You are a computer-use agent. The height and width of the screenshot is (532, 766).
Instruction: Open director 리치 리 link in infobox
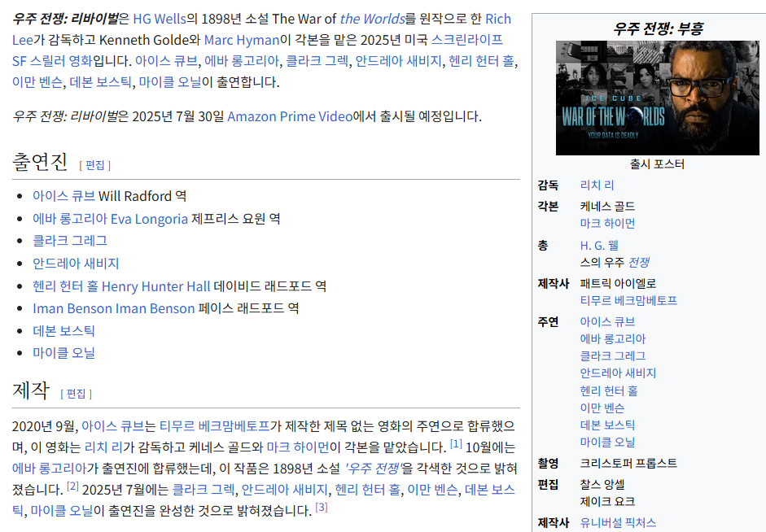pyautogui.click(x=597, y=185)
